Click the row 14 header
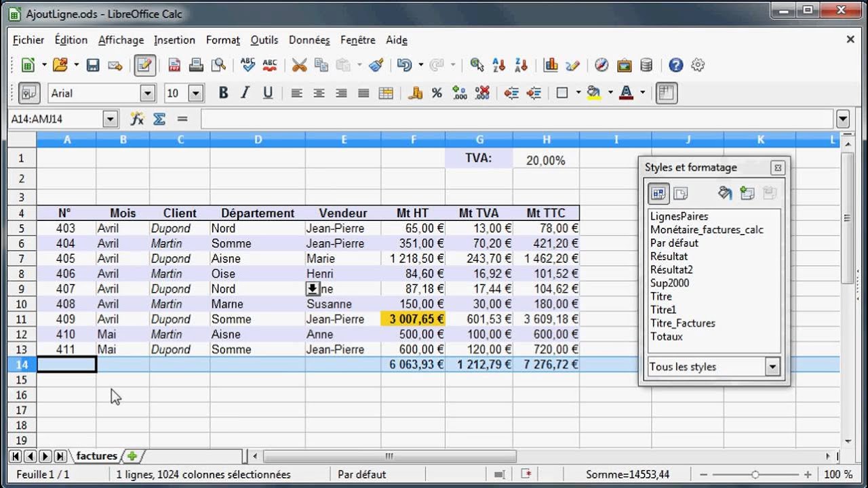Screen dimensions: 868x488 click(x=21, y=365)
